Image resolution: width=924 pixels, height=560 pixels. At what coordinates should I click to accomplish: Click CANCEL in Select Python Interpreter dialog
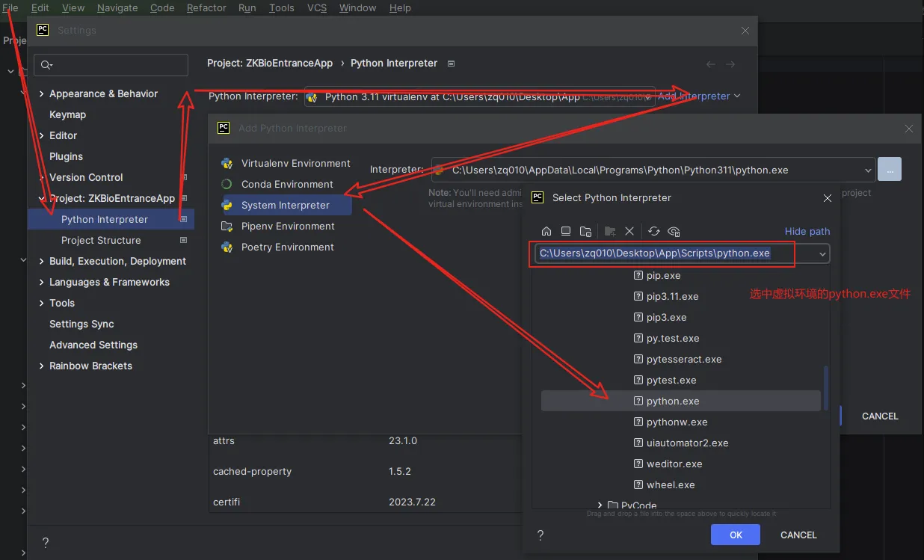click(x=798, y=535)
